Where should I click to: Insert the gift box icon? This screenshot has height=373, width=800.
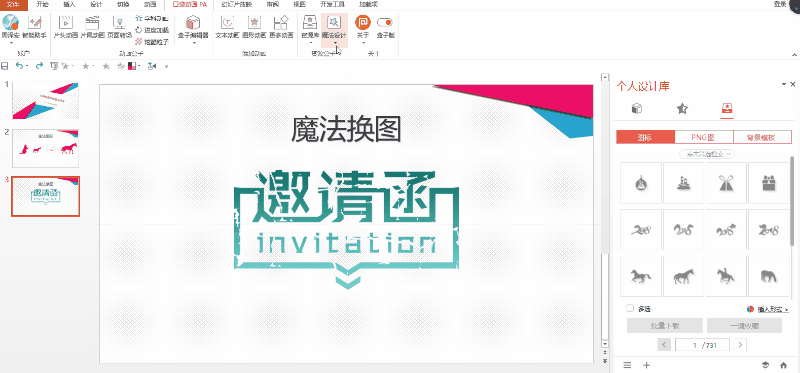769,183
